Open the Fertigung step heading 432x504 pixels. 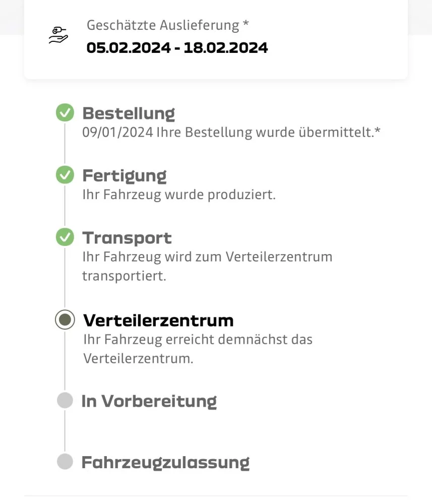click(x=125, y=176)
